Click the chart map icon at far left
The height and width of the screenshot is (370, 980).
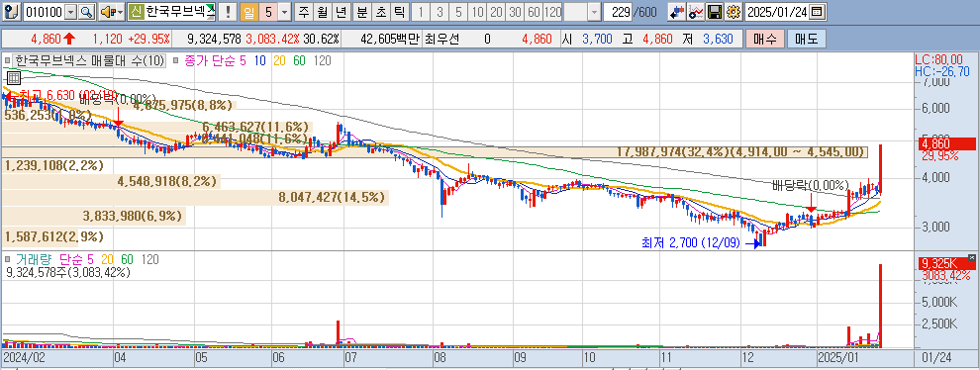tap(12, 11)
